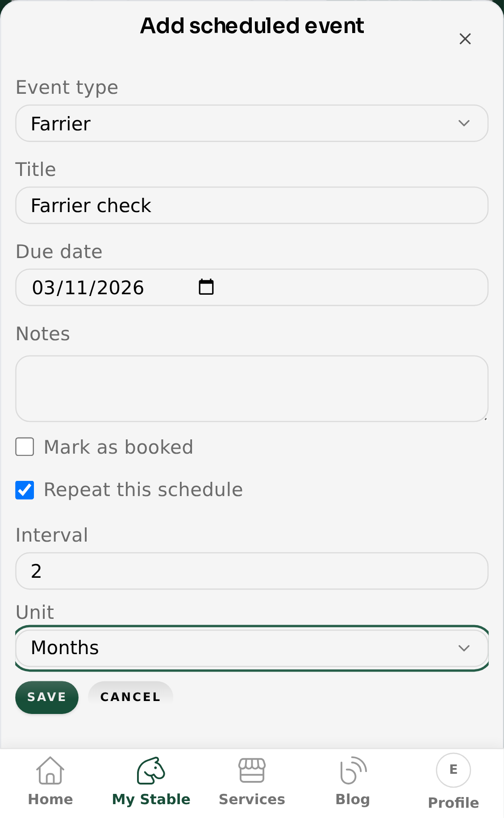Expand the Unit selector chevron
The image size is (504, 818).
tap(465, 648)
